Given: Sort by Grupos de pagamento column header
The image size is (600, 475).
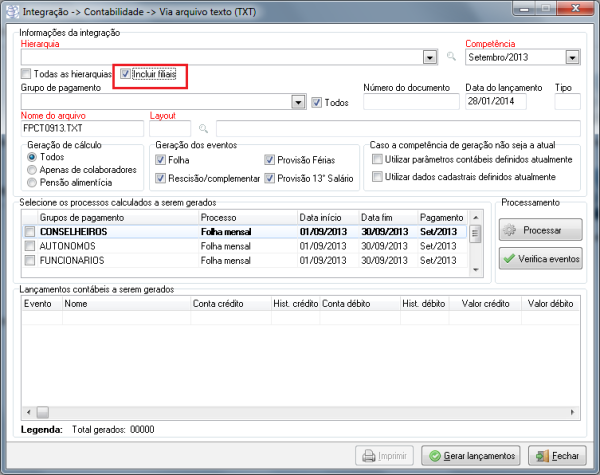Looking at the screenshot, I should (116, 217).
